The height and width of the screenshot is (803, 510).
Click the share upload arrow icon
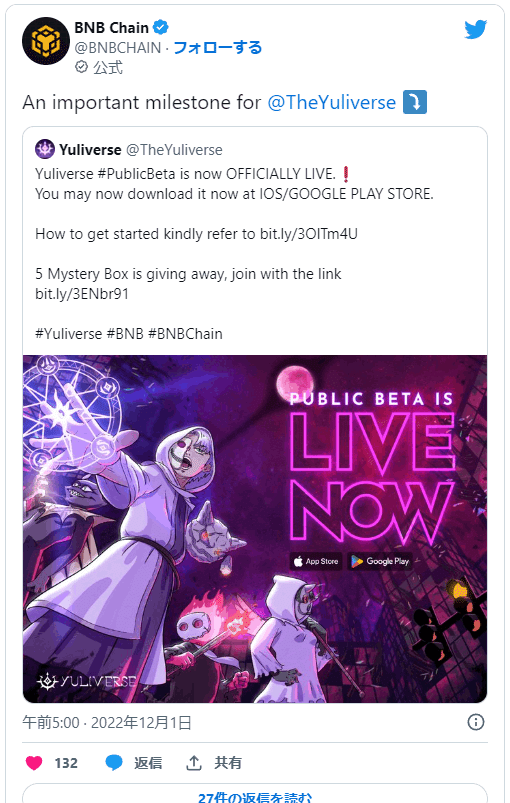(194, 763)
